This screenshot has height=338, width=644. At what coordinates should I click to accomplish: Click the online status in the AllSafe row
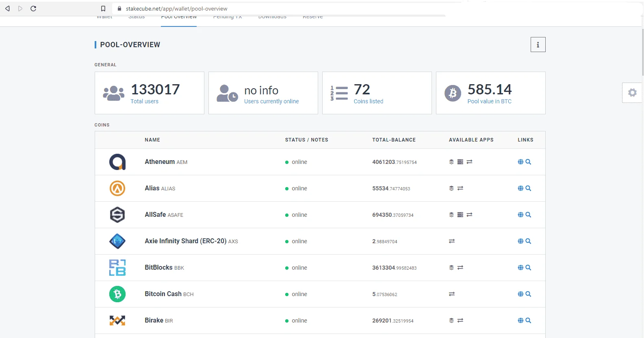(296, 215)
